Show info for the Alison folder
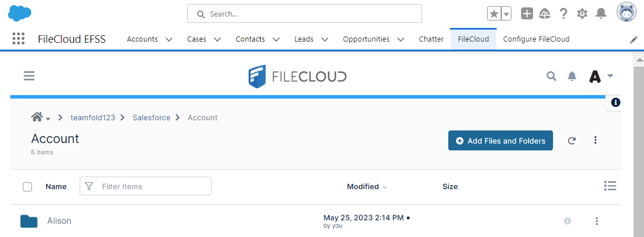This screenshot has height=237, width=644. 567,221
